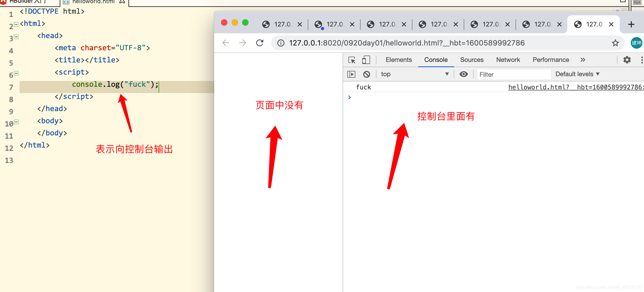
Task: Activate the DevTools inspect element tool
Action: point(352,60)
